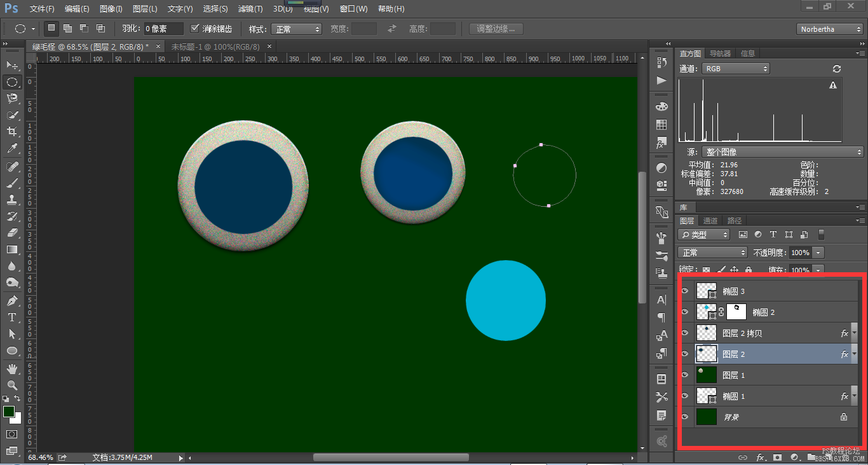Click the Subtract from Selection mode icon
This screenshot has height=465, width=868.
click(84, 29)
